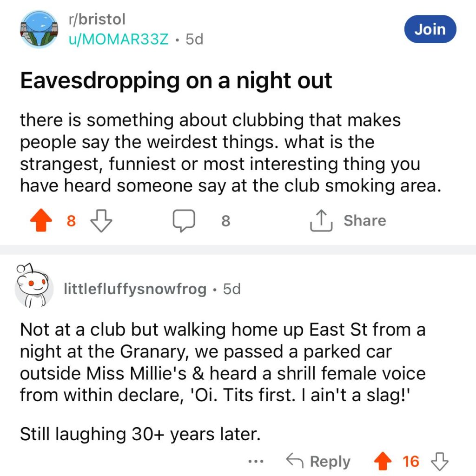View u/MOMAR33Z's profile
The width and height of the screenshot is (476, 476).
(119, 39)
